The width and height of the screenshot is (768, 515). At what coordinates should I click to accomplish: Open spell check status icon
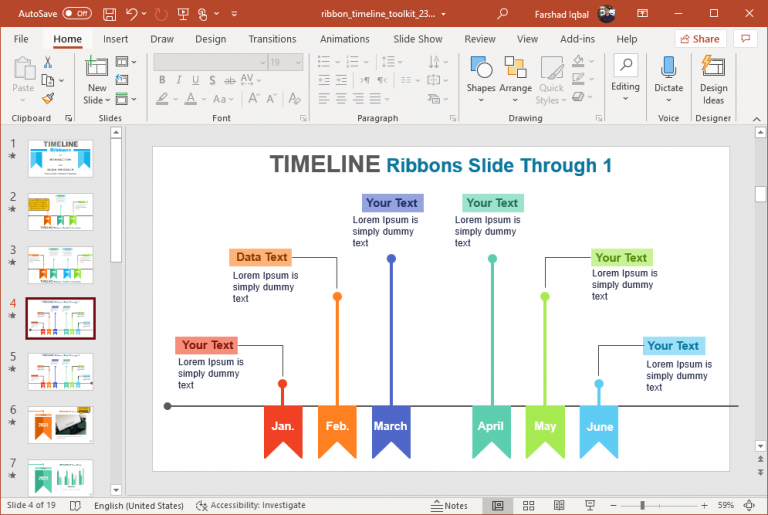click(75, 505)
